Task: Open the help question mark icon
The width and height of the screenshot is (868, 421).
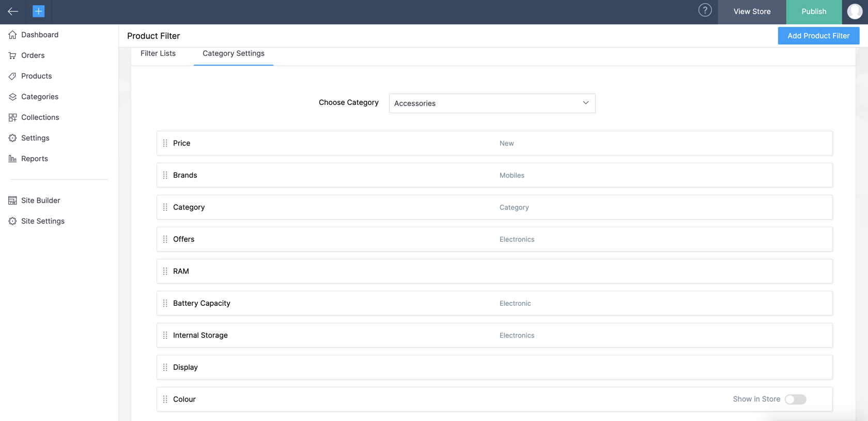Action: (705, 10)
